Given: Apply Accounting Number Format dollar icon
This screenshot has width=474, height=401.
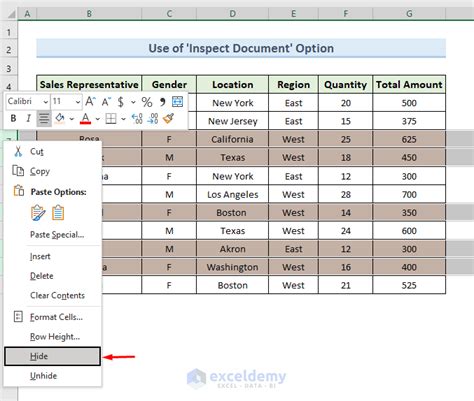Looking at the screenshot, I should pyautogui.click(x=121, y=102).
